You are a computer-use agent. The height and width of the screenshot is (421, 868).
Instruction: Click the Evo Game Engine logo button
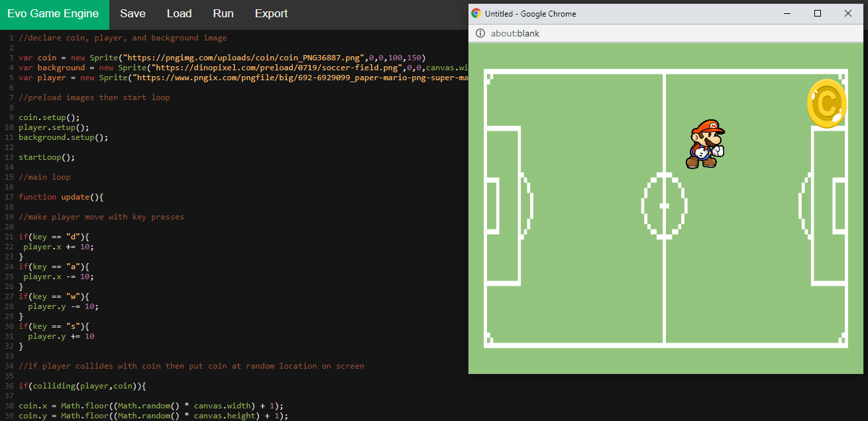click(x=54, y=14)
